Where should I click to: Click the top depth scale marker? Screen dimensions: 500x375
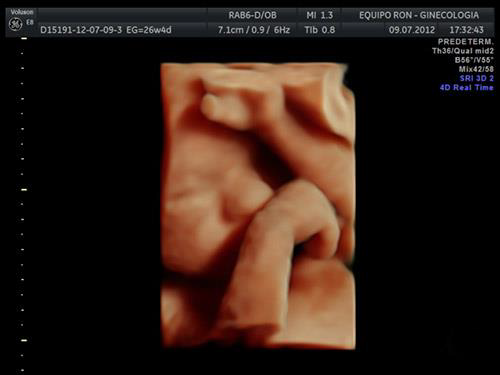(x=24, y=39)
